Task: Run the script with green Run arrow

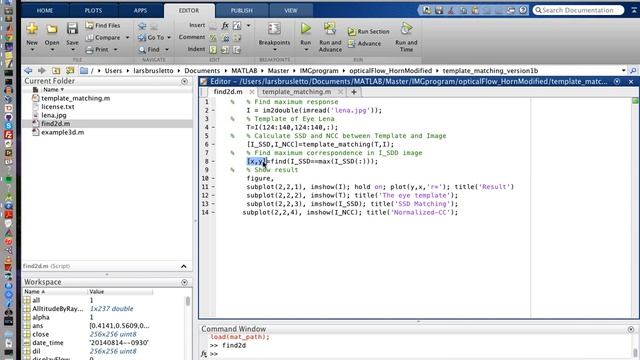Action: point(306,29)
